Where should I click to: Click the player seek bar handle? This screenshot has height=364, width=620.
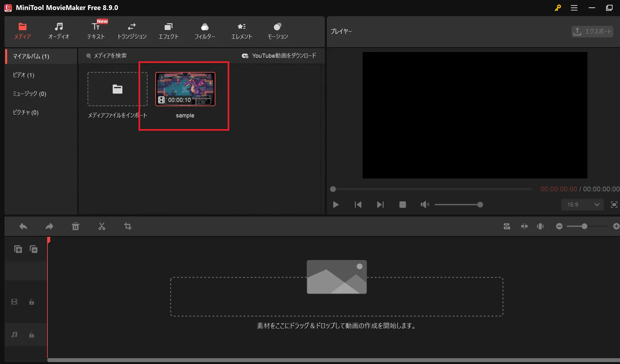[x=333, y=189]
